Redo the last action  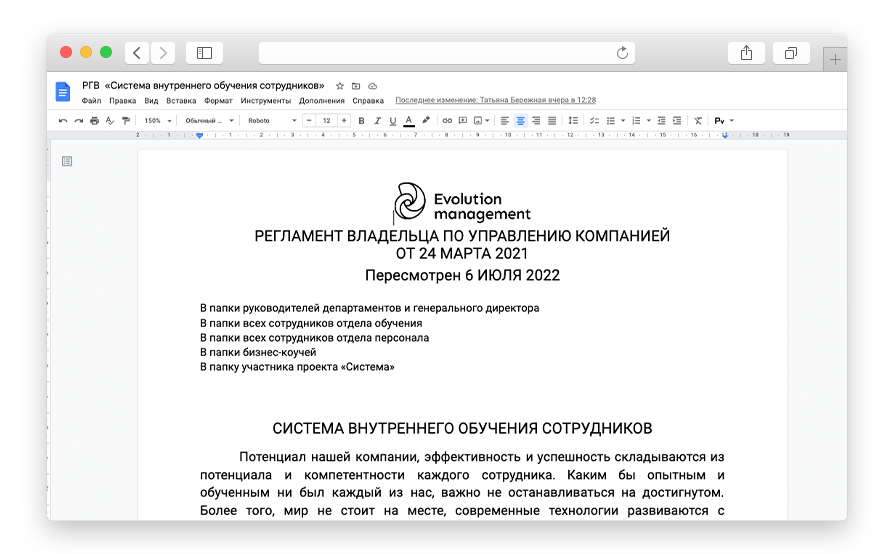pos(79,121)
